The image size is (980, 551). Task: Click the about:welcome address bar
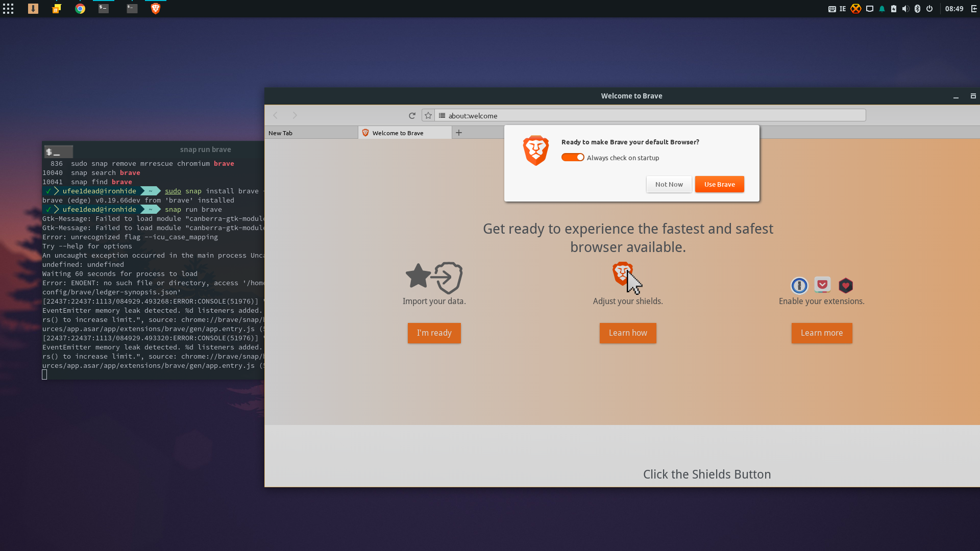(650, 115)
